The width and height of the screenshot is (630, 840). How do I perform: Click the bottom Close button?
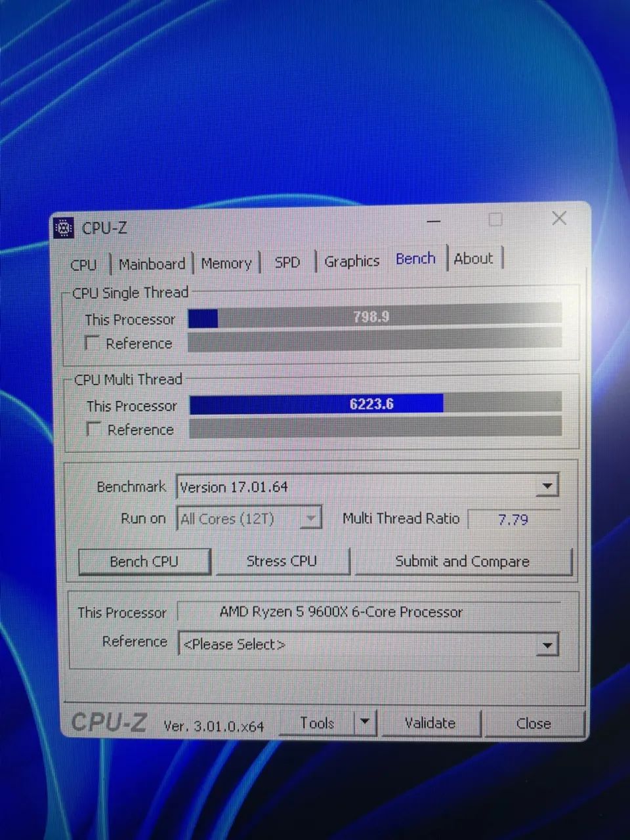[x=534, y=723]
